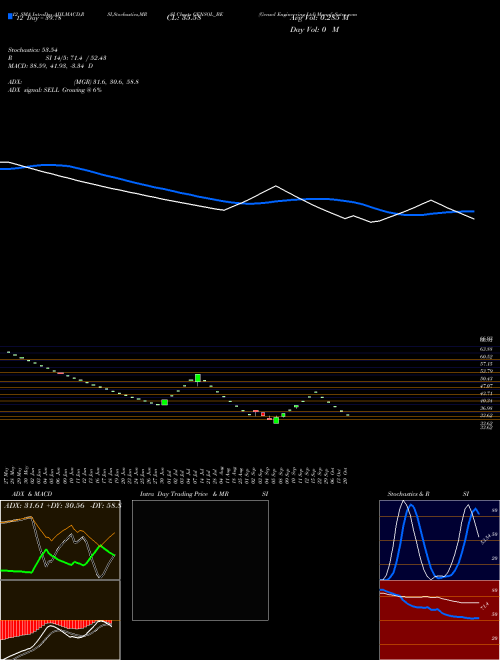Click the 'Day Vol: 0 M' text

(x=314, y=30)
